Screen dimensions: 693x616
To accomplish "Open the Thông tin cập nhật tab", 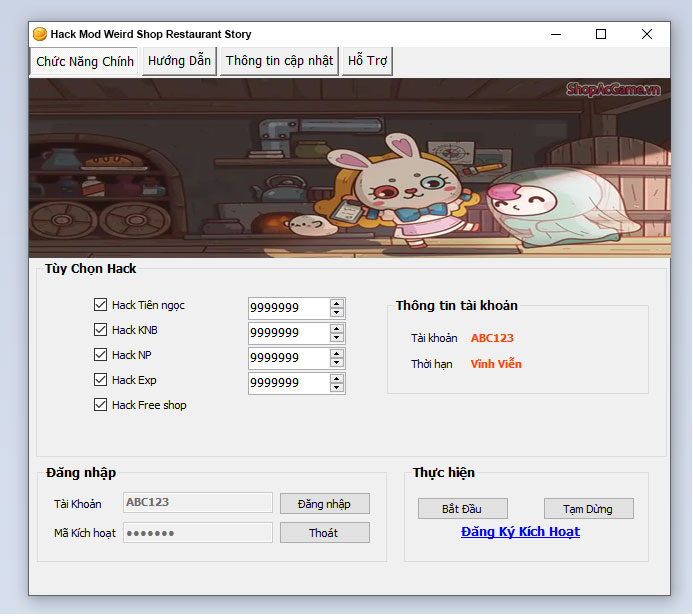I will (279, 61).
